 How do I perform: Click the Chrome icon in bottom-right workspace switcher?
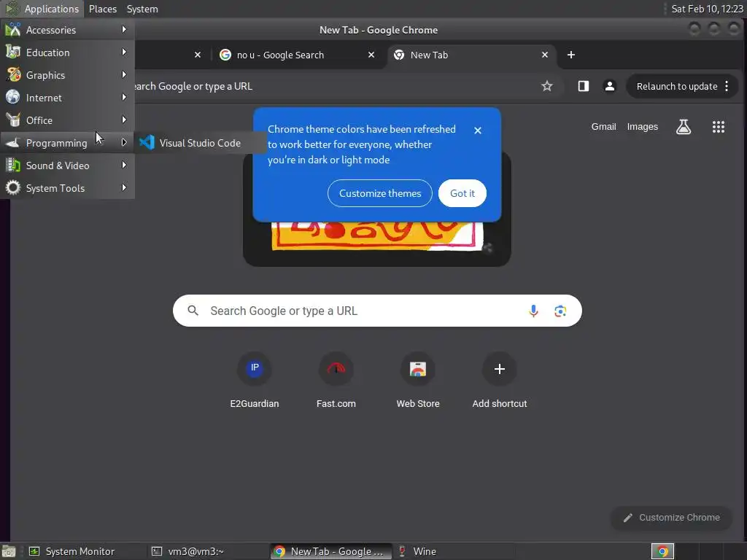(662, 551)
